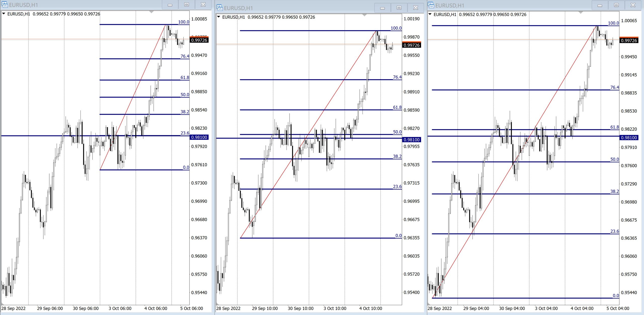Expand the black triangle beside right chart's EURUSD,H1 label
This screenshot has width=644, height=315.
pos(430,14)
